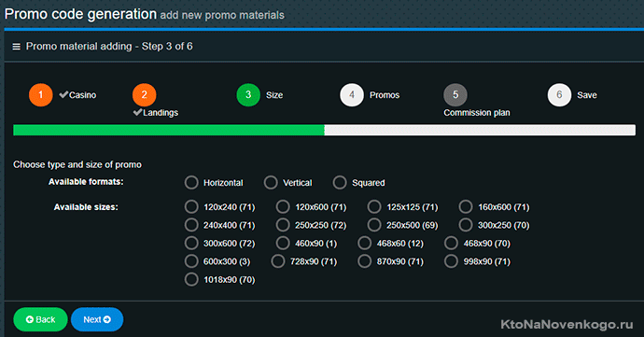Screen dimensions: 644x337
Task: Click the Size step label
Action: [274, 95]
